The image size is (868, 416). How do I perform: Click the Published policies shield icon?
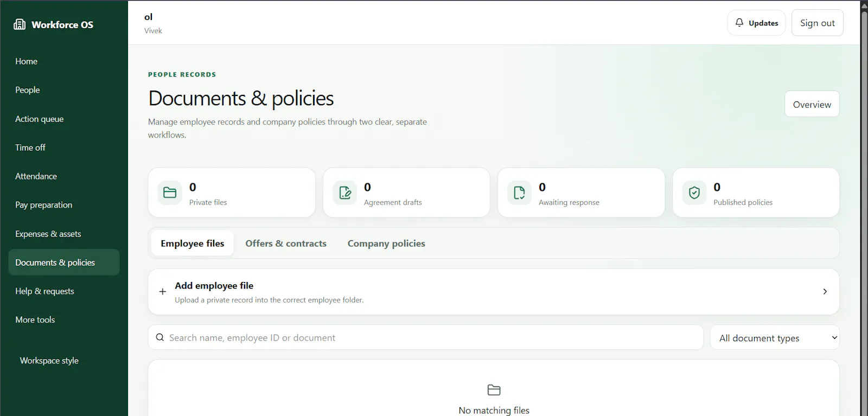(x=694, y=193)
